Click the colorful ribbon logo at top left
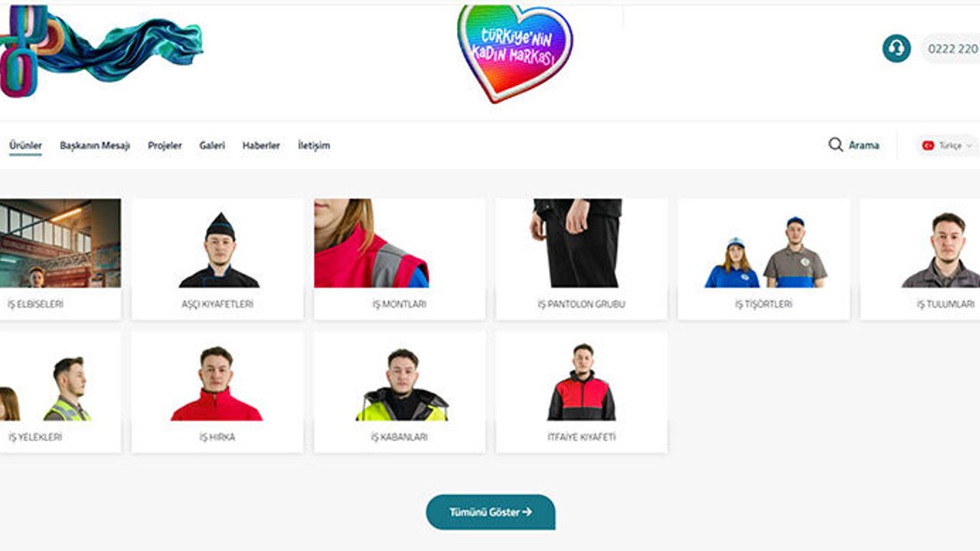The width and height of the screenshot is (980, 551). coord(101,48)
